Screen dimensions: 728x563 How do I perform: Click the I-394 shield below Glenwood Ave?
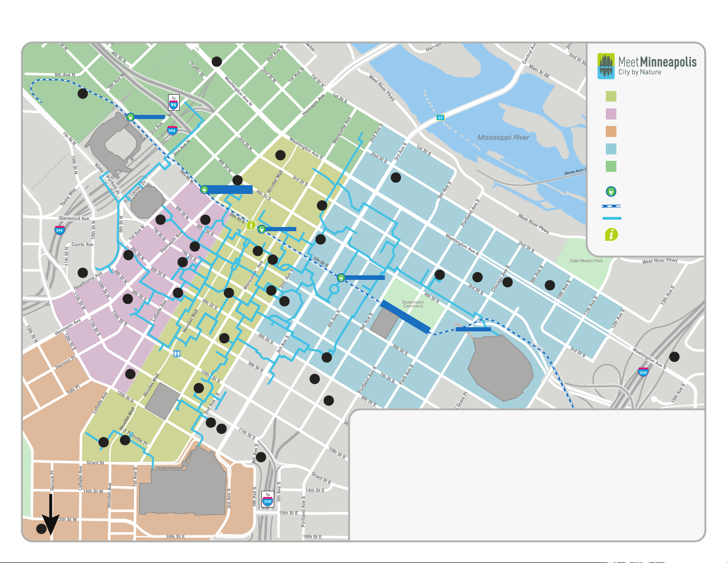tap(60, 231)
